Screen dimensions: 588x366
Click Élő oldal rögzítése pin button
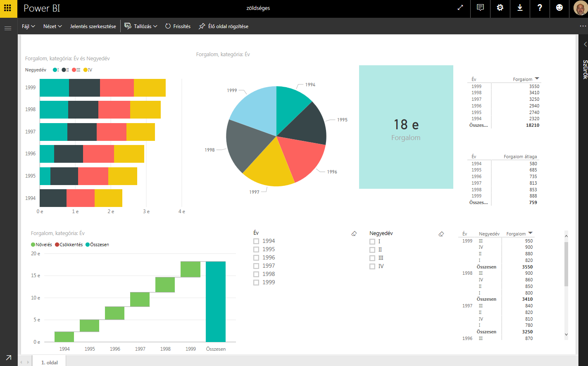pos(224,26)
